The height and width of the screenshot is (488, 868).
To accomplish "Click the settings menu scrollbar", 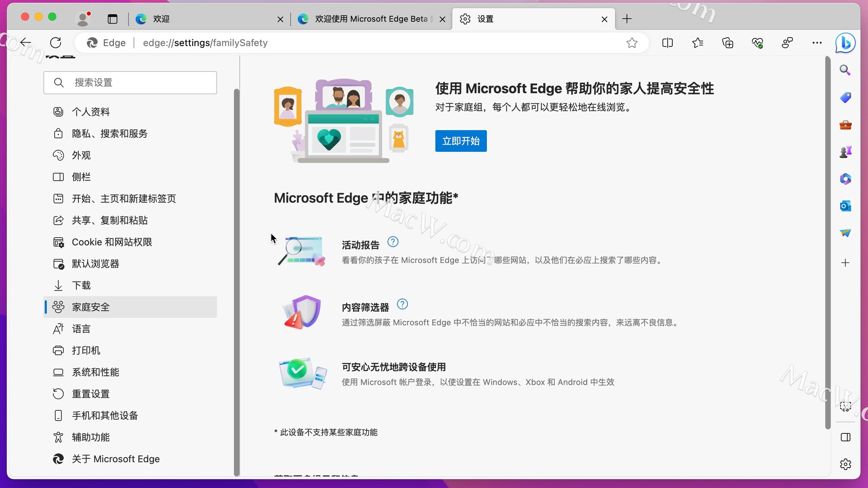I will click(x=236, y=282).
